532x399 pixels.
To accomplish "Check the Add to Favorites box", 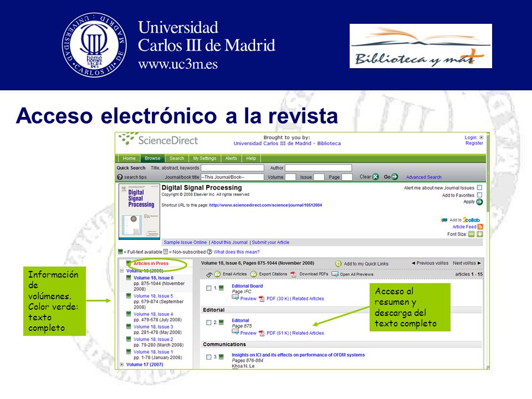I will 479,195.
